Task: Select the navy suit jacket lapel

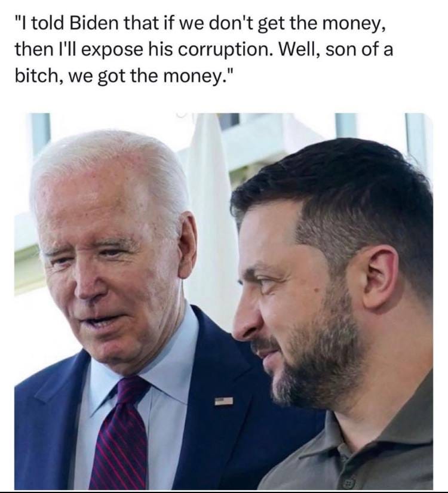Action: click(217, 393)
